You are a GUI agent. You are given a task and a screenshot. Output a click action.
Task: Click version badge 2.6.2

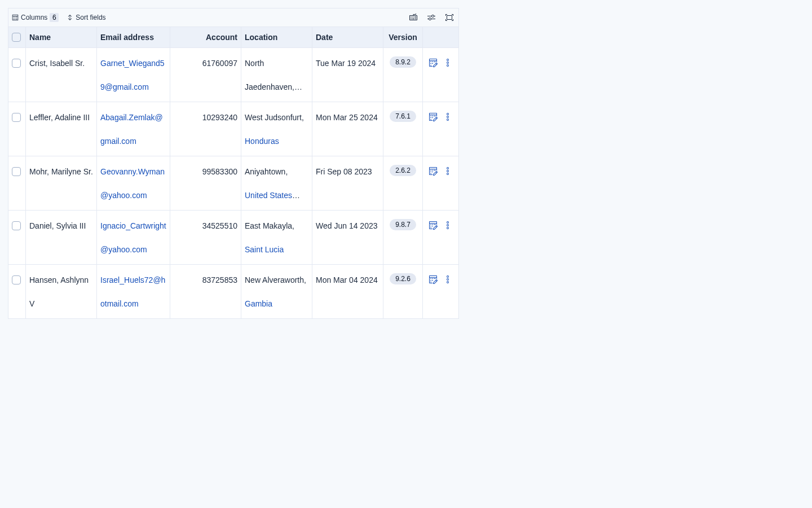pos(403,170)
